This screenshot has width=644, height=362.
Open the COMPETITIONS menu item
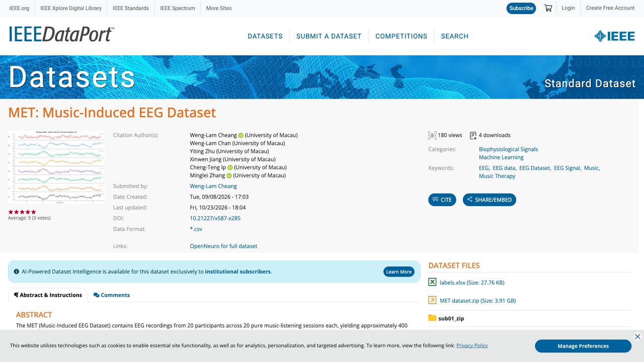click(401, 36)
